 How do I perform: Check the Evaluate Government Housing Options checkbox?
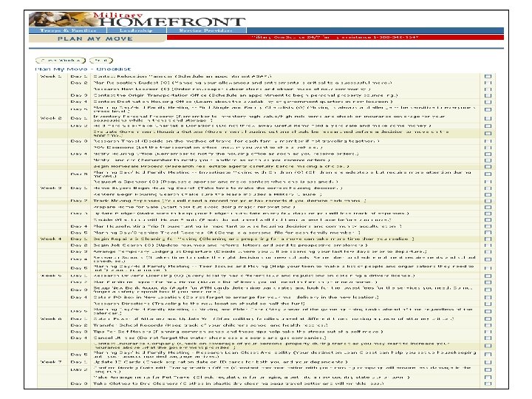(x=488, y=133)
